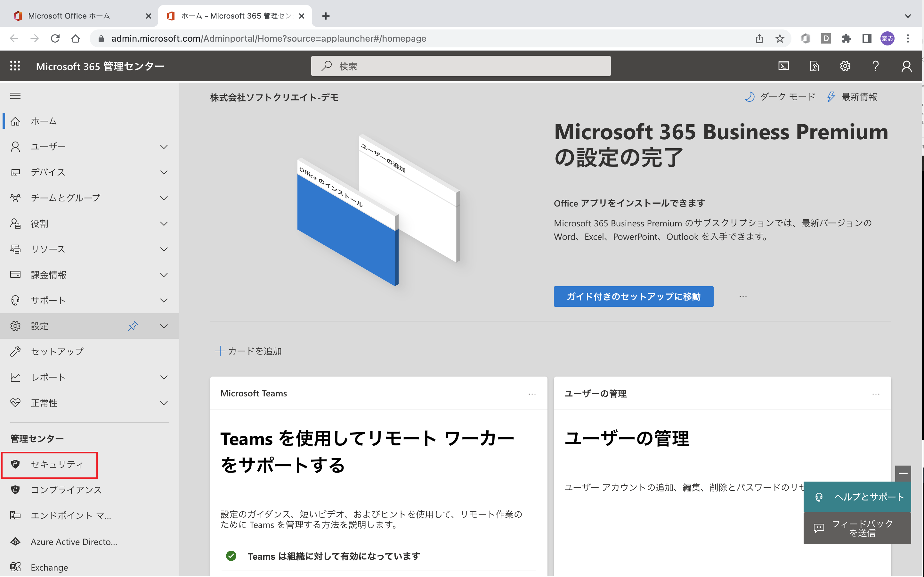
Task: Open the help question mark icon
Action: tap(876, 66)
